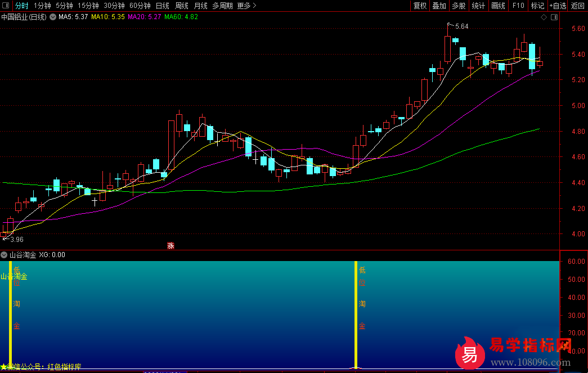The width and height of the screenshot is (588, 373).
Task: Click the 30.00 indicator axis label
Action: pos(576,315)
